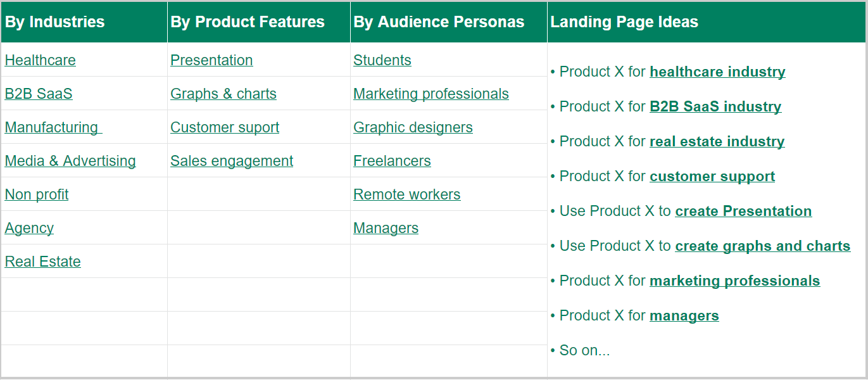Click the By Audience Personas column header
The height and width of the screenshot is (380, 868).
(x=439, y=22)
